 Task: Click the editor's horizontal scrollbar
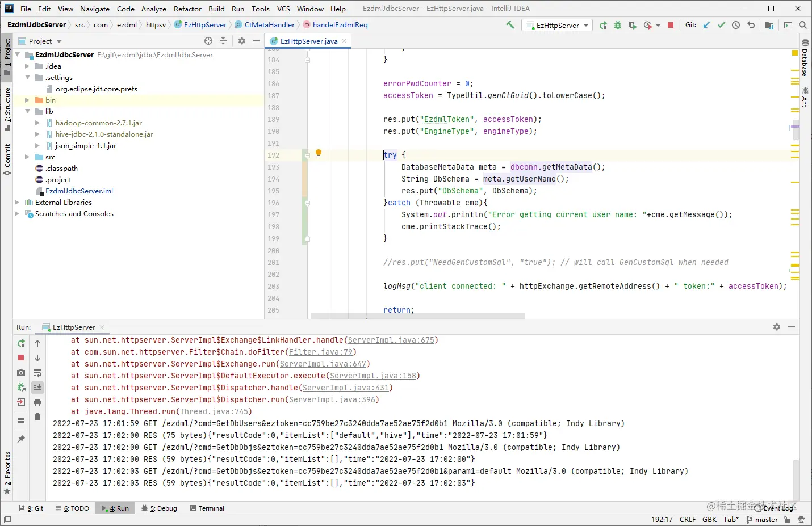(x=417, y=316)
